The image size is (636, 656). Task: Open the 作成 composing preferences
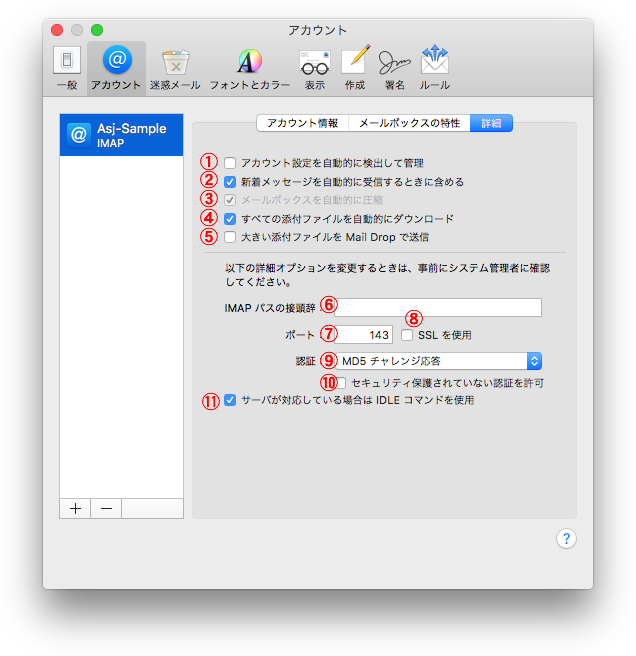pos(355,68)
